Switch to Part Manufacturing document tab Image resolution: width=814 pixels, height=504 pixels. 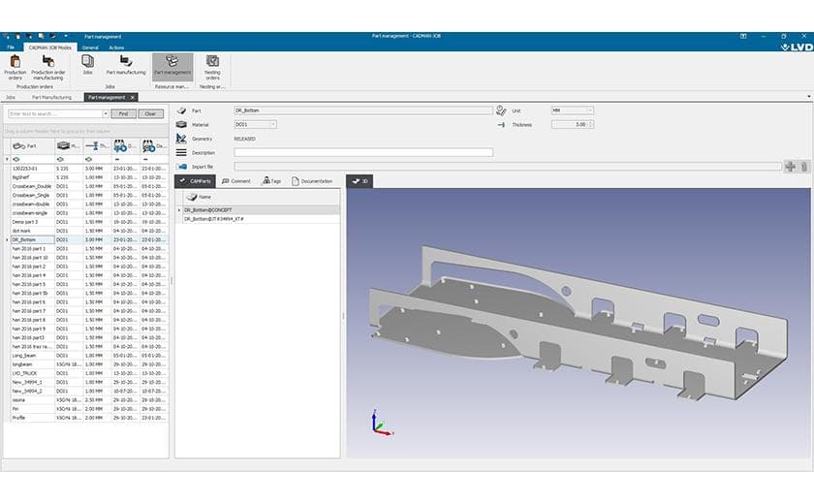tap(52, 97)
